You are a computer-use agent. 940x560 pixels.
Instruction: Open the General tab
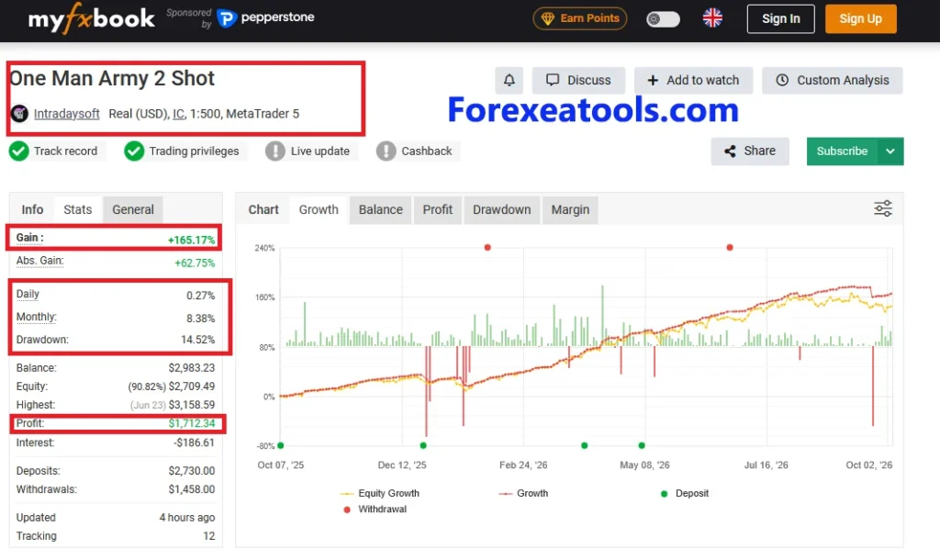[133, 210]
